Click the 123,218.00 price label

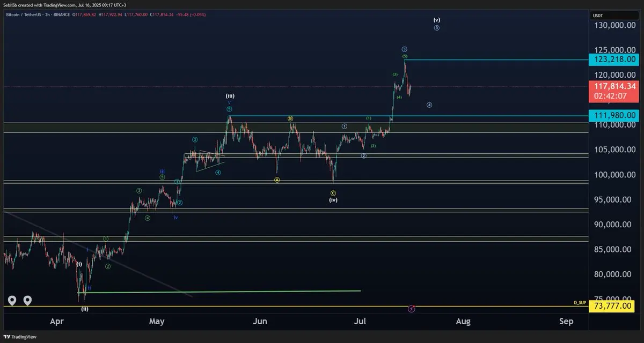coord(614,59)
